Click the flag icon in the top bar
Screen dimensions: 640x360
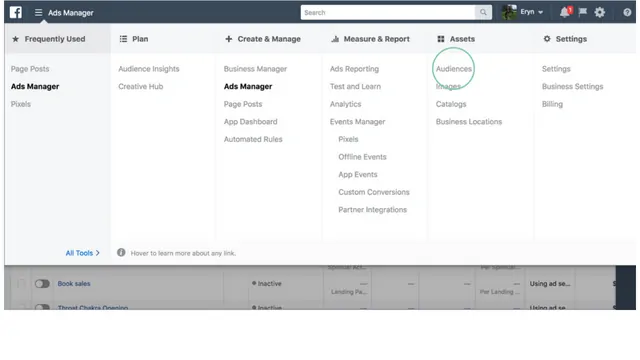coord(583,12)
